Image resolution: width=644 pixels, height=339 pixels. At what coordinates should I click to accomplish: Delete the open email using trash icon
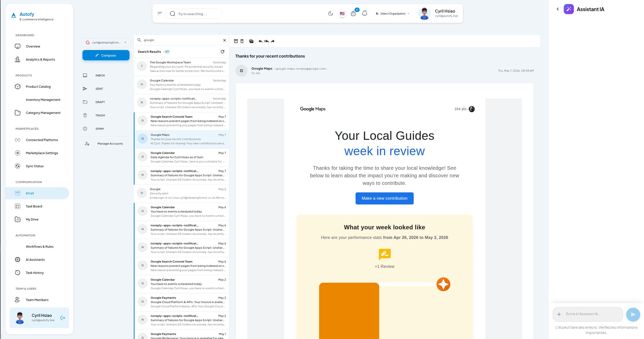pyautogui.click(x=242, y=41)
